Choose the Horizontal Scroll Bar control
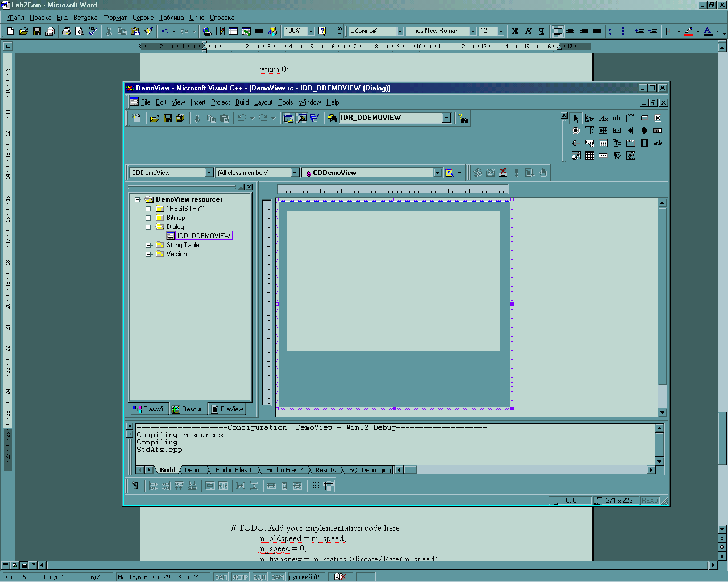 click(x=617, y=131)
